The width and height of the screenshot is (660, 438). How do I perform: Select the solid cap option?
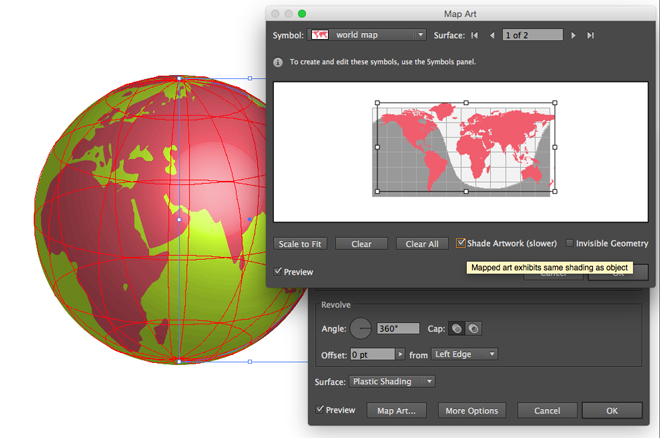coord(457,329)
